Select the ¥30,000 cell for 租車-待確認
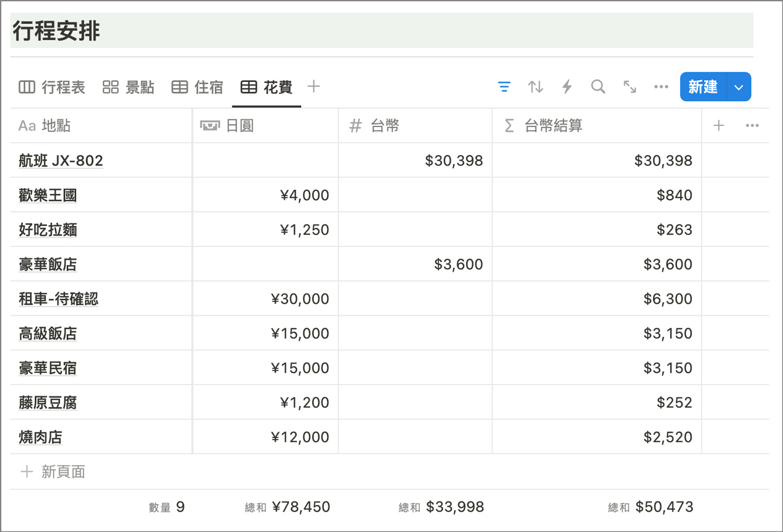 265,298
